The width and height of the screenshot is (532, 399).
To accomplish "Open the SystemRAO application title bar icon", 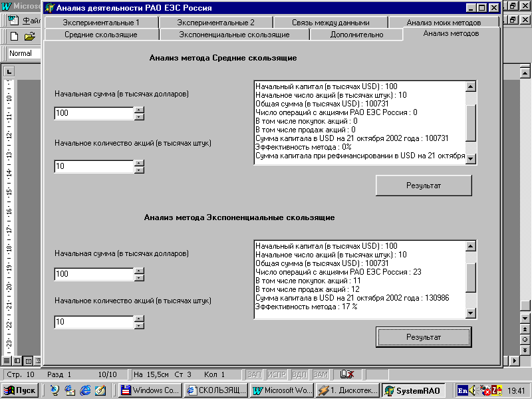I will (49, 7).
